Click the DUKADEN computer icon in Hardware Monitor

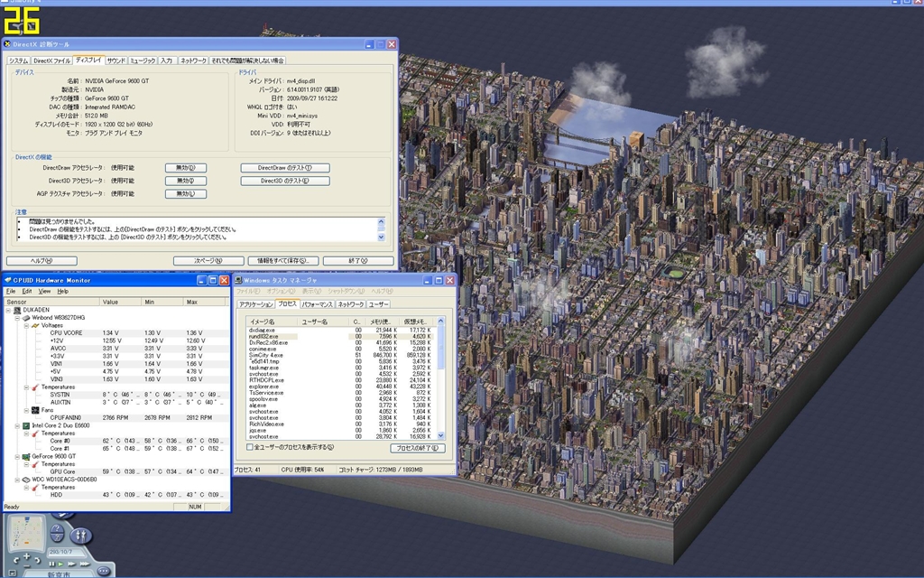pos(18,310)
